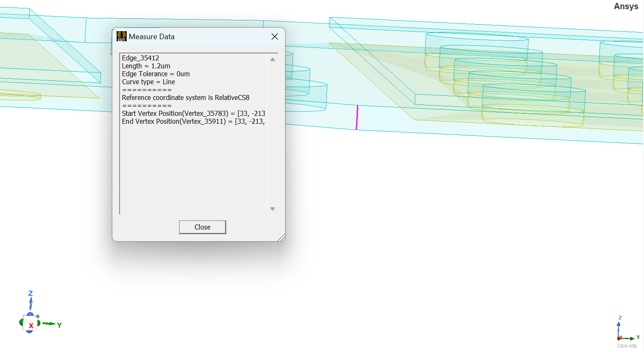644x352 pixels.
Task: Click the Ansys logo in the top-right corner
Action: pyautogui.click(x=626, y=6)
